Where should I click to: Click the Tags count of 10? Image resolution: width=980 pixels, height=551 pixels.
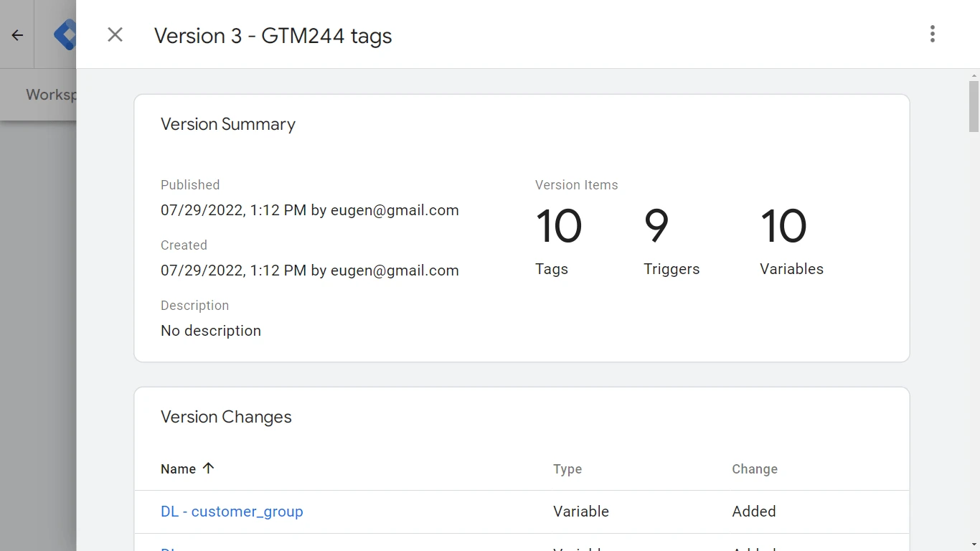coord(558,226)
